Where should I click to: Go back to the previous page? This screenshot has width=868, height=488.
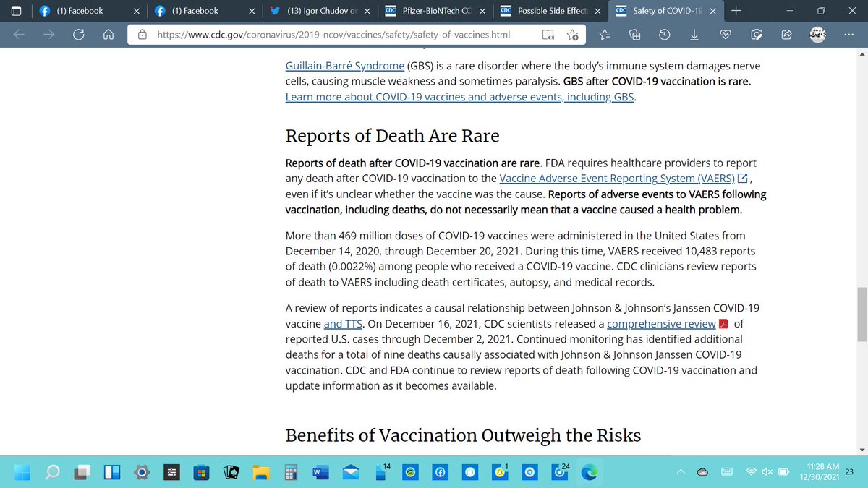tap(20, 34)
